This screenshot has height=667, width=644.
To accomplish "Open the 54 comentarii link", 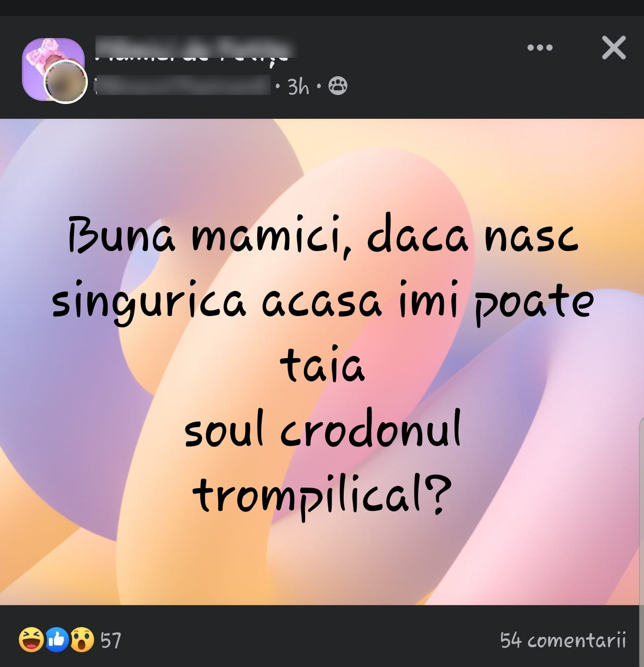I will [563, 640].
